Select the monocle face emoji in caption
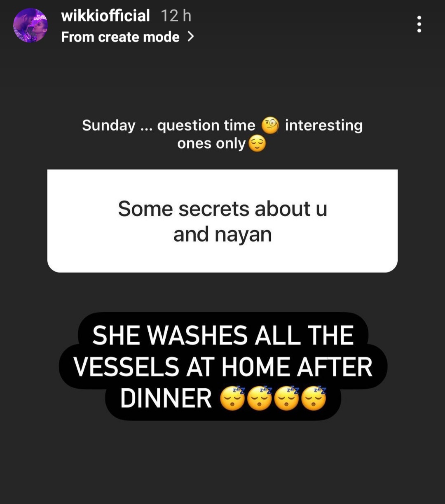This screenshot has height=504, width=445. 270,125
